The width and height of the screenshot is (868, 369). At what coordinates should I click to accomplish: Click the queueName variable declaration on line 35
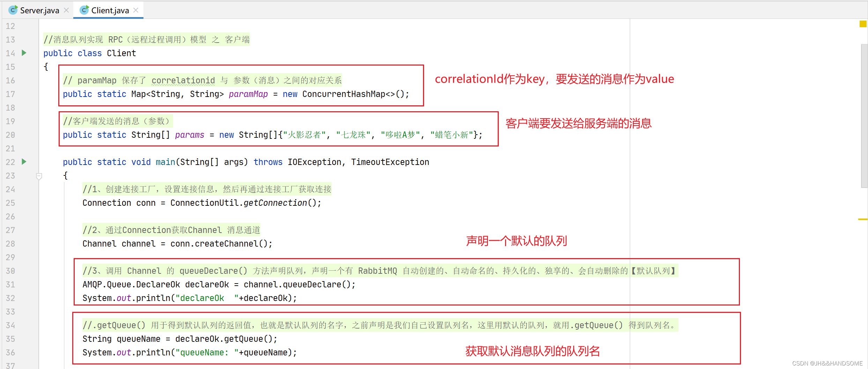coord(139,339)
